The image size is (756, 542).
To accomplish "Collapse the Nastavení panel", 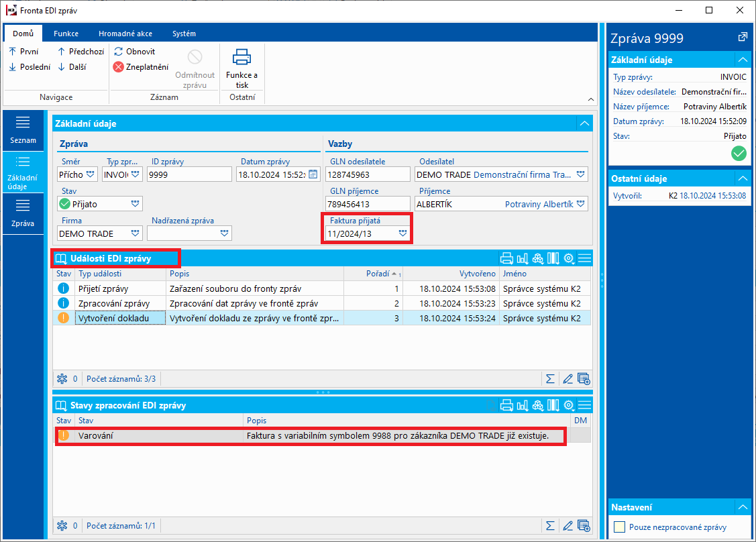I will (x=743, y=507).
